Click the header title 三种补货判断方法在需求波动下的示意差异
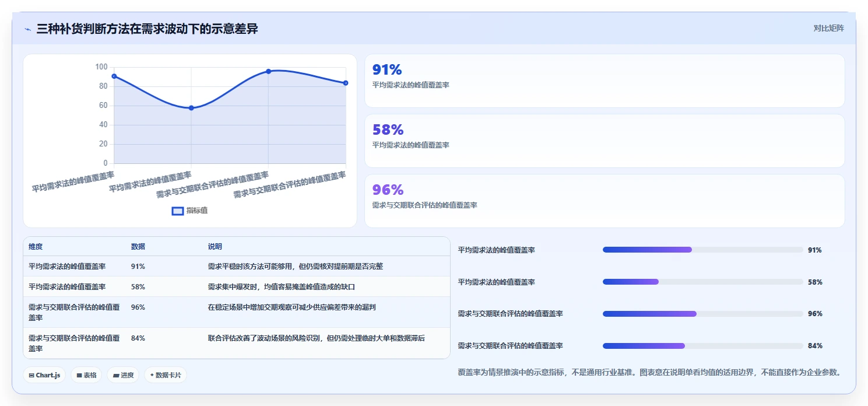 coord(147,29)
